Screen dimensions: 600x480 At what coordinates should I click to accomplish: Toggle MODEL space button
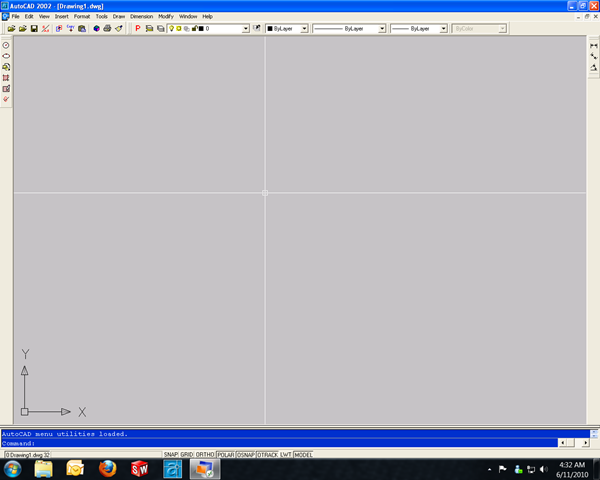[x=303, y=455]
